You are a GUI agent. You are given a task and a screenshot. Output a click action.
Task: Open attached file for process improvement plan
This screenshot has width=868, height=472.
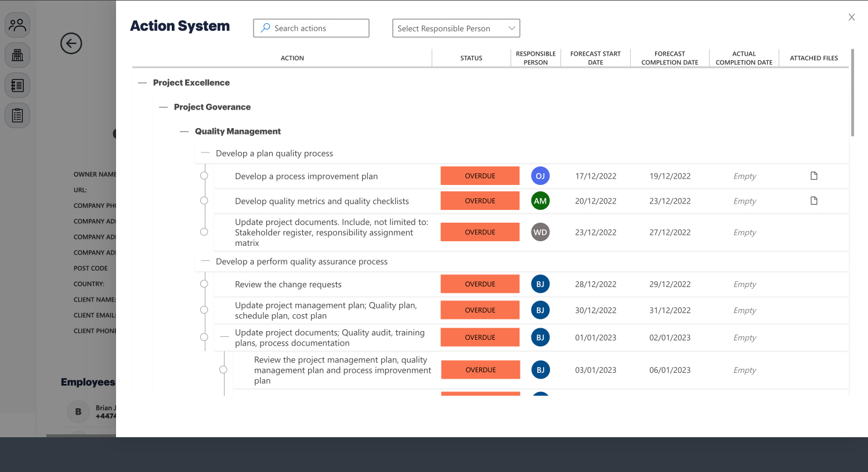[814, 176]
